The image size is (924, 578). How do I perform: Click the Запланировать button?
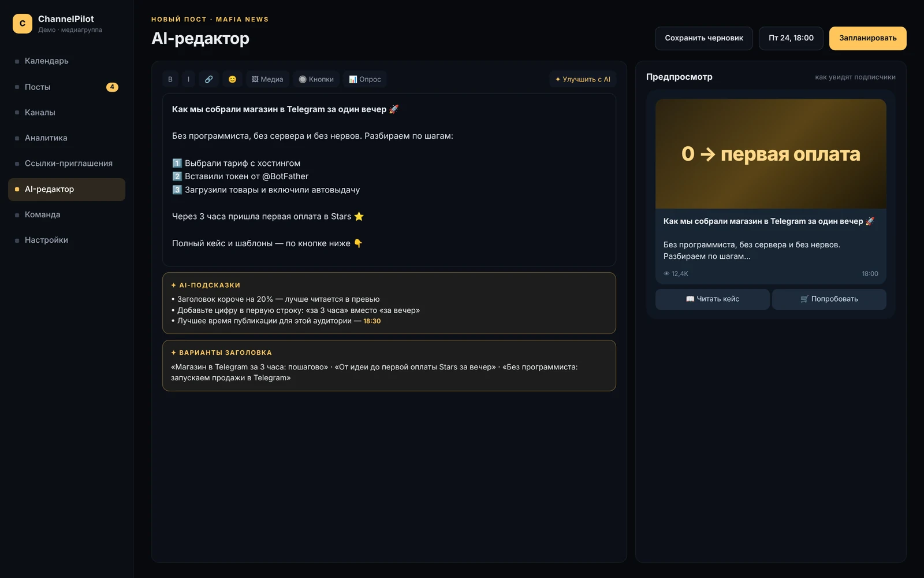(868, 38)
